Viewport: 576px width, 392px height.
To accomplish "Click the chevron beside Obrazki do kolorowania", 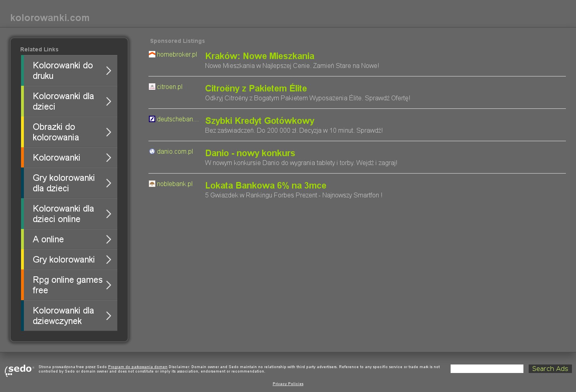I will click(x=108, y=132).
